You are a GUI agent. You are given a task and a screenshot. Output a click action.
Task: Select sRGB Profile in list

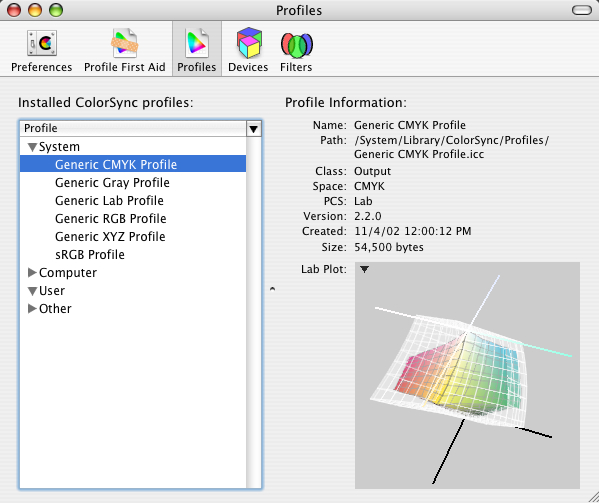[90, 254]
